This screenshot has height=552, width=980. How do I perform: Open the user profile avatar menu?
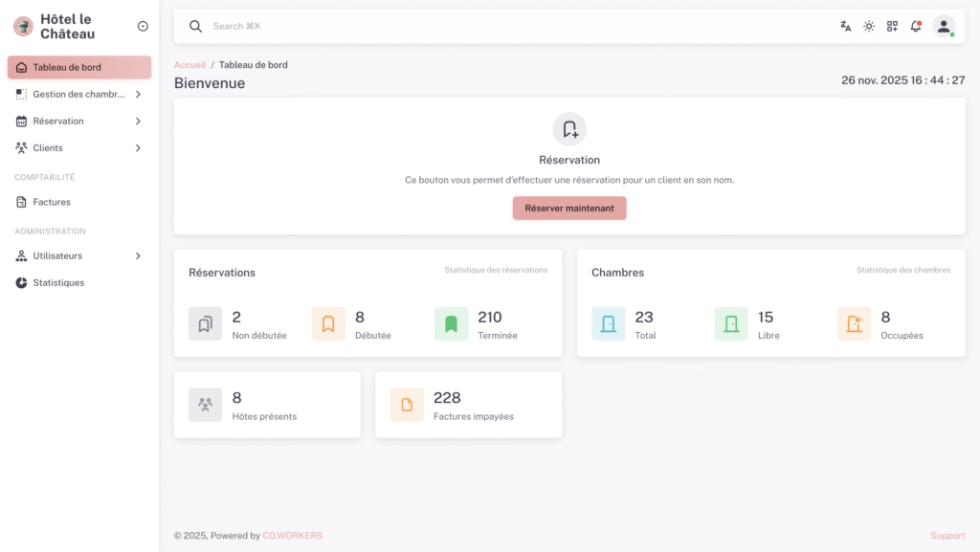[944, 27]
